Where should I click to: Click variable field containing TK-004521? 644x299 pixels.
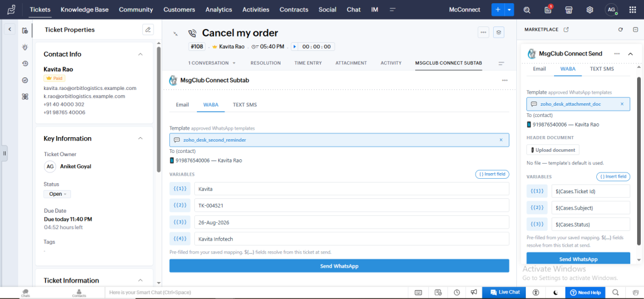click(x=352, y=205)
